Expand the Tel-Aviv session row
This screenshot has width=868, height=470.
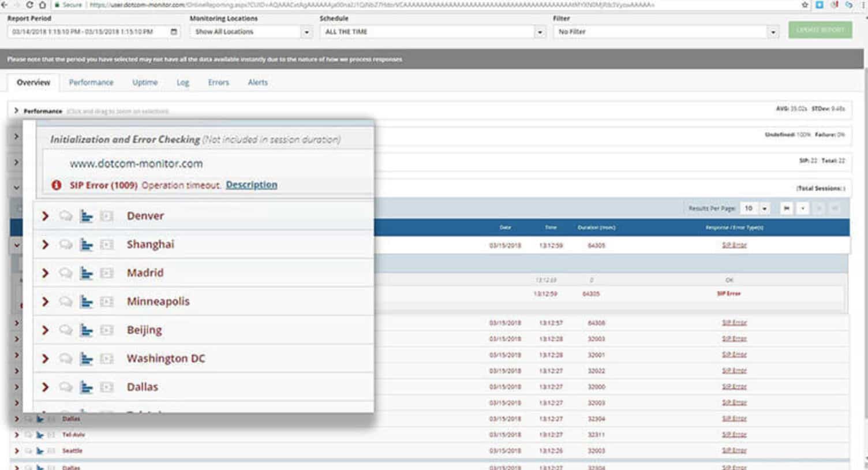coord(16,435)
